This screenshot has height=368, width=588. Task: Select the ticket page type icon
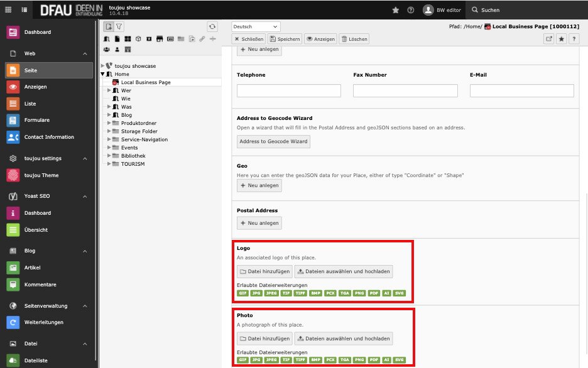tap(149, 39)
